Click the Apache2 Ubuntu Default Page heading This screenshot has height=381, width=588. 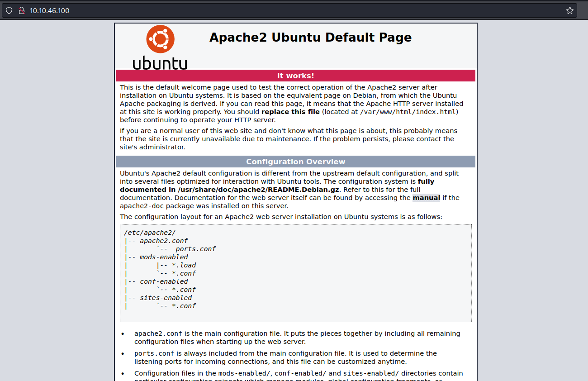point(310,37)
